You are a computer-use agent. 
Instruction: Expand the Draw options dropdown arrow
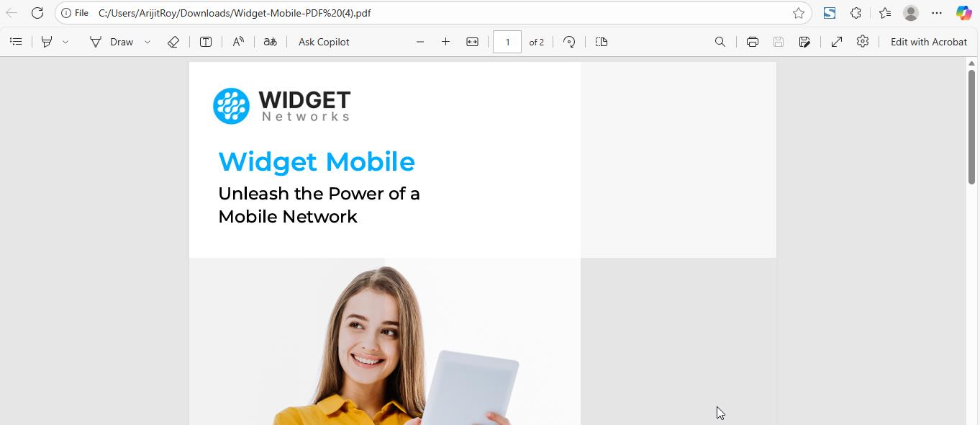click(x=148, y=42)
